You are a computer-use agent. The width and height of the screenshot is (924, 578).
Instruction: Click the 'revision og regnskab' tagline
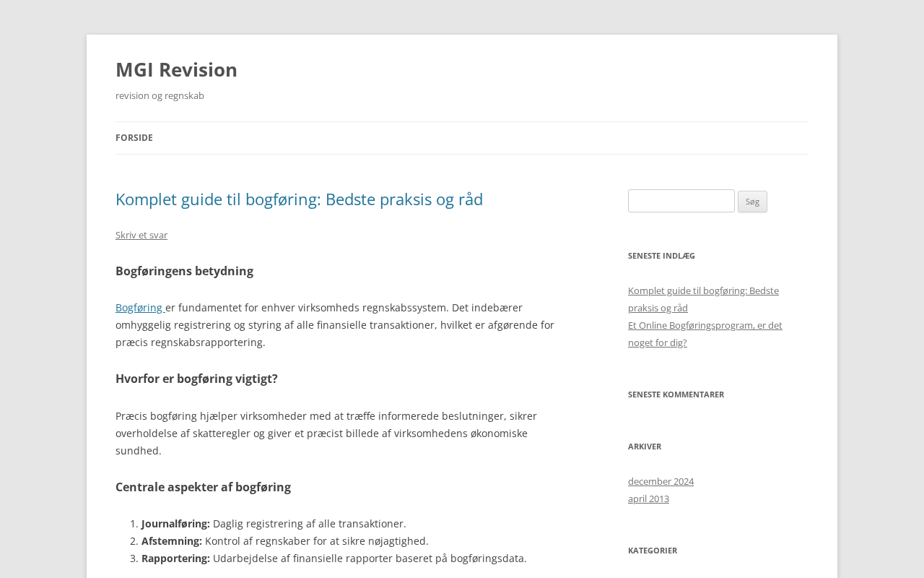160,95
